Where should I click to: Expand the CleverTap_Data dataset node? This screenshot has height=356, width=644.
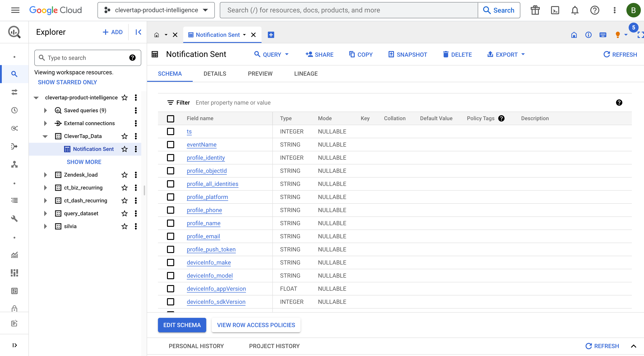click(45, 136)
